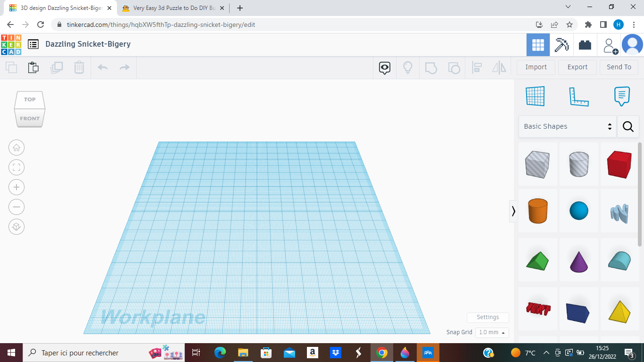The height and width of the screenshot is (362, 644).
Task: Open the Snap Grid value dropdown
Action: pyautogui.click(x=492, y=332)
